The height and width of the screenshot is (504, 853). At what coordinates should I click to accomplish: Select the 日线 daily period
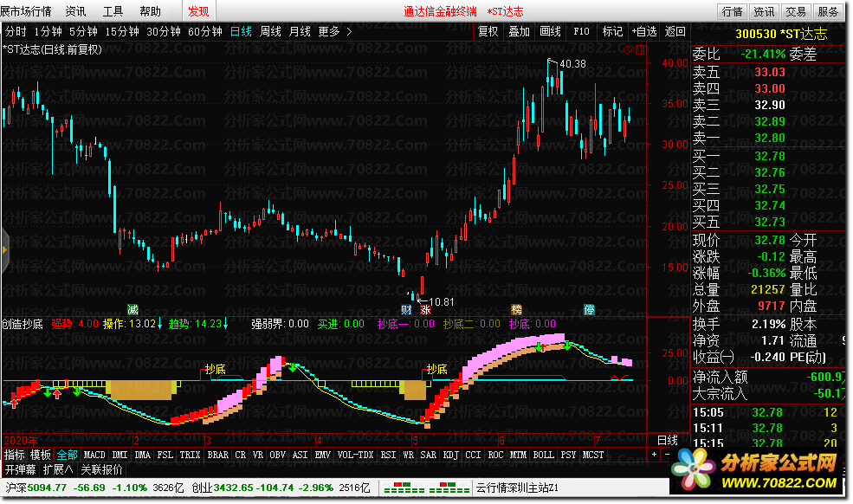coord(241,31)
